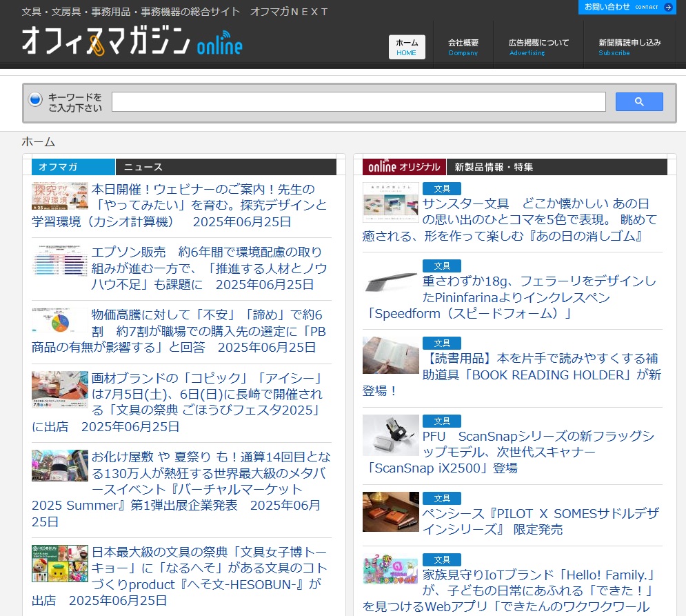Open the PILOT X SOMES pen case article
The height and width of the screenshot is (616, 686).
(x=541, y=521)
